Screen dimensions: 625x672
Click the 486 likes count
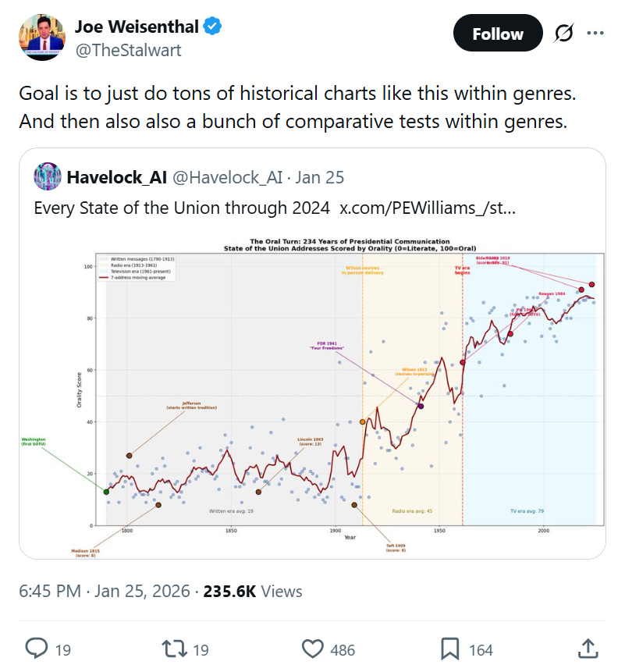click(x=343, y=650)
